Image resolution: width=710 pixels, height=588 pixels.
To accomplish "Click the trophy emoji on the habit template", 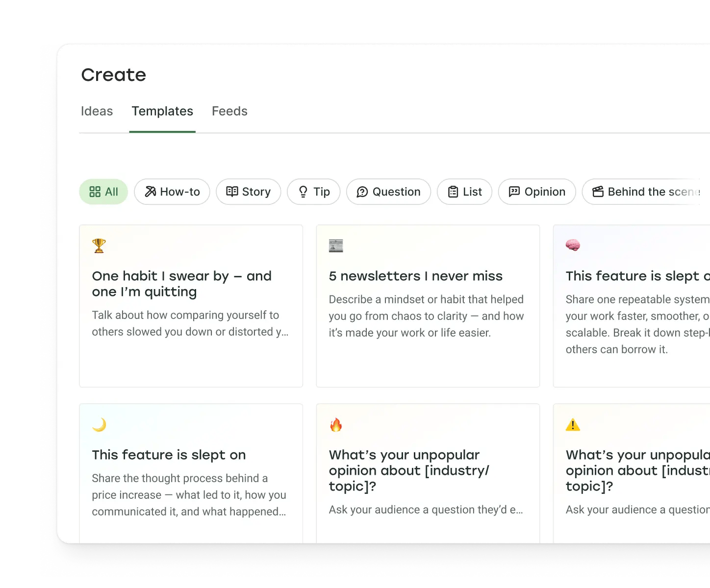I will [99, 245].
